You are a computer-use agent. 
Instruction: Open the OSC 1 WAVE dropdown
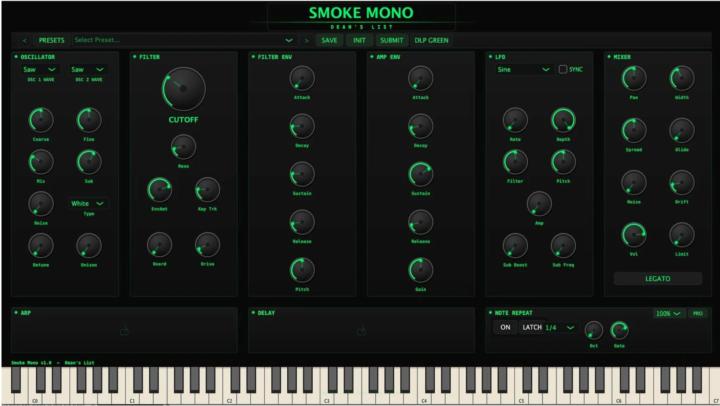(40, 69)
